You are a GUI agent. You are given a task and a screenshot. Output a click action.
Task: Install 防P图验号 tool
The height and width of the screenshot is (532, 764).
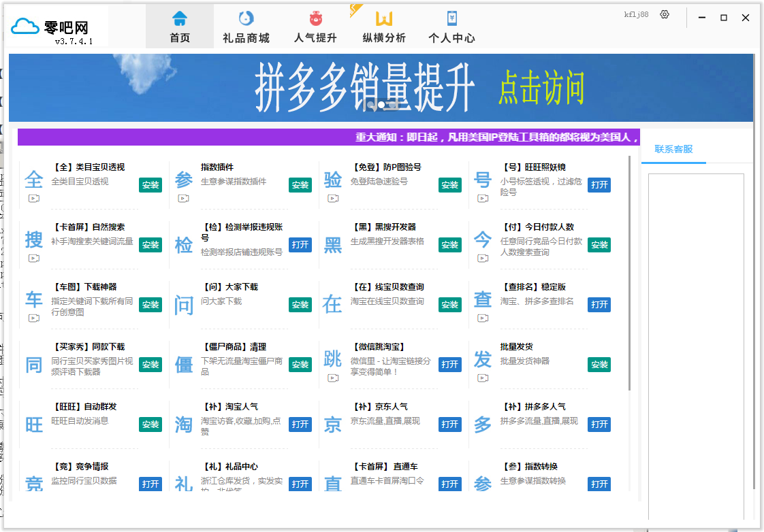point(449,185)
